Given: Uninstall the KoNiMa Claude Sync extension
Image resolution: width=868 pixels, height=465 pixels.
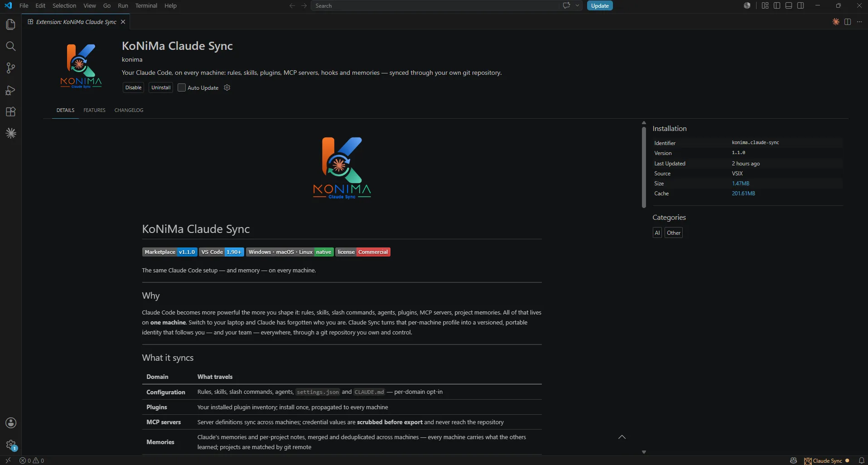Looking at the screenshot, I should click(161, 87).
